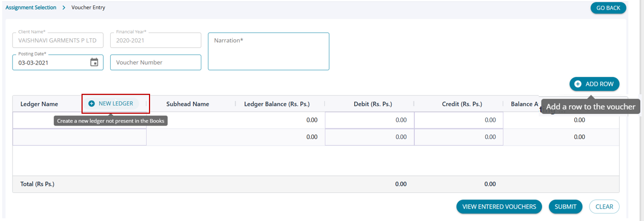The width and height of the screenshot is (644, 221).
Task: Click the plus icon on Add Row
Action: click(578, 84)
